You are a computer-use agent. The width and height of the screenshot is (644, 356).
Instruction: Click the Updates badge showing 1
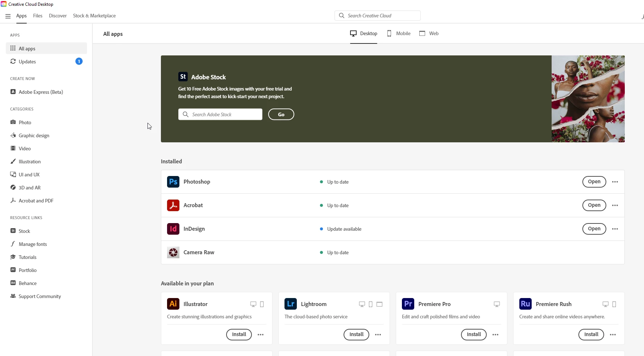click(x=79, y=61)
